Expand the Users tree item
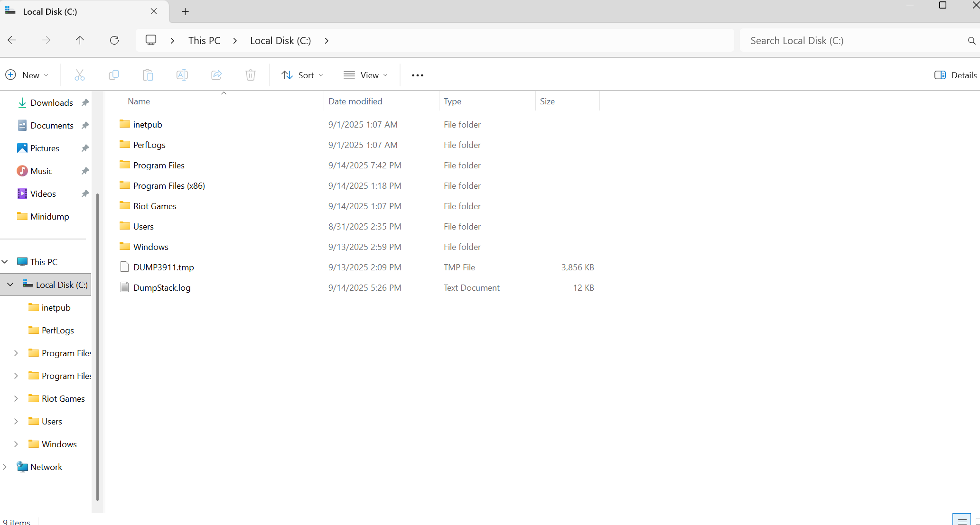 [x=16, y=421]
